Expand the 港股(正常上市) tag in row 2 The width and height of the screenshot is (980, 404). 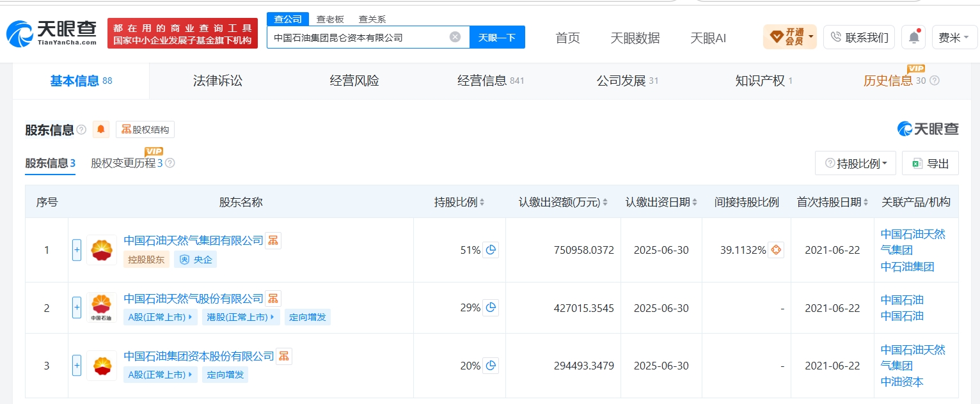point(241,317)
